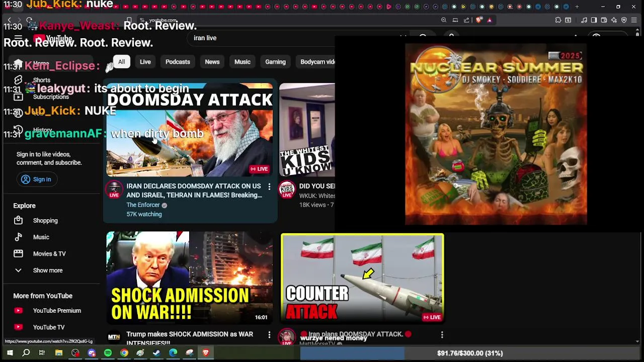
Task: Click the zoom magnifier icon in address bar
Action: point(444,20)
